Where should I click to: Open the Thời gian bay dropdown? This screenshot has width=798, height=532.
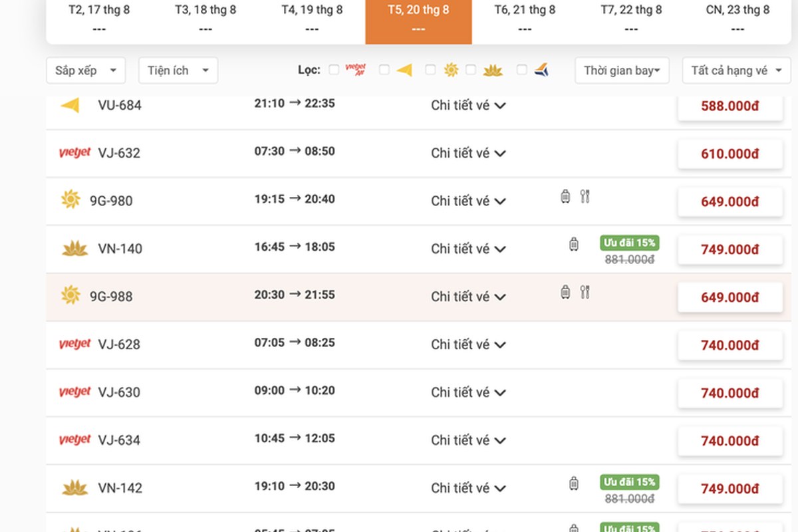point(622,70)
